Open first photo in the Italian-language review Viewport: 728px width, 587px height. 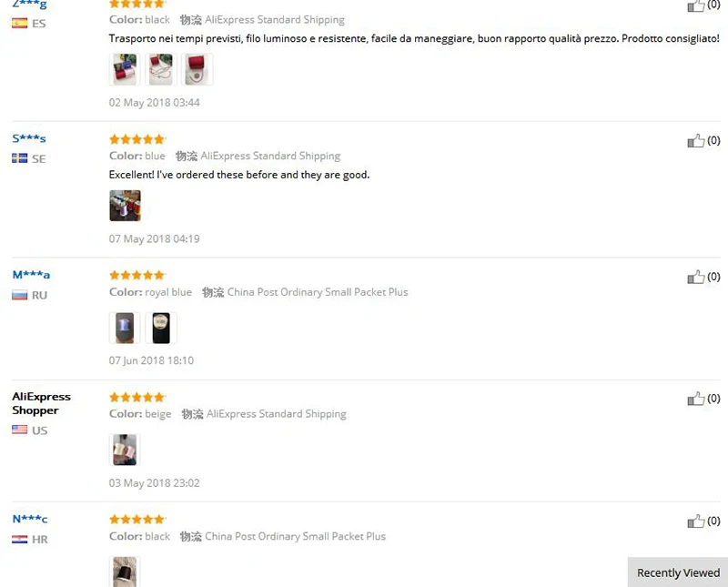[125, 69]
